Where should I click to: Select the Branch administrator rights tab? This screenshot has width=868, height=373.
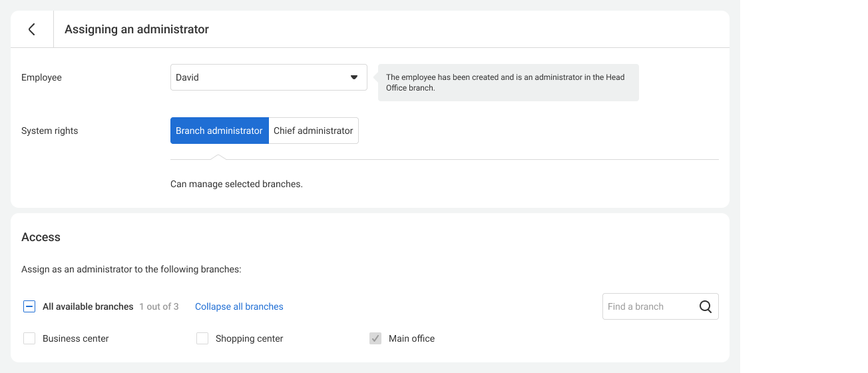click(x=220, y=131)
